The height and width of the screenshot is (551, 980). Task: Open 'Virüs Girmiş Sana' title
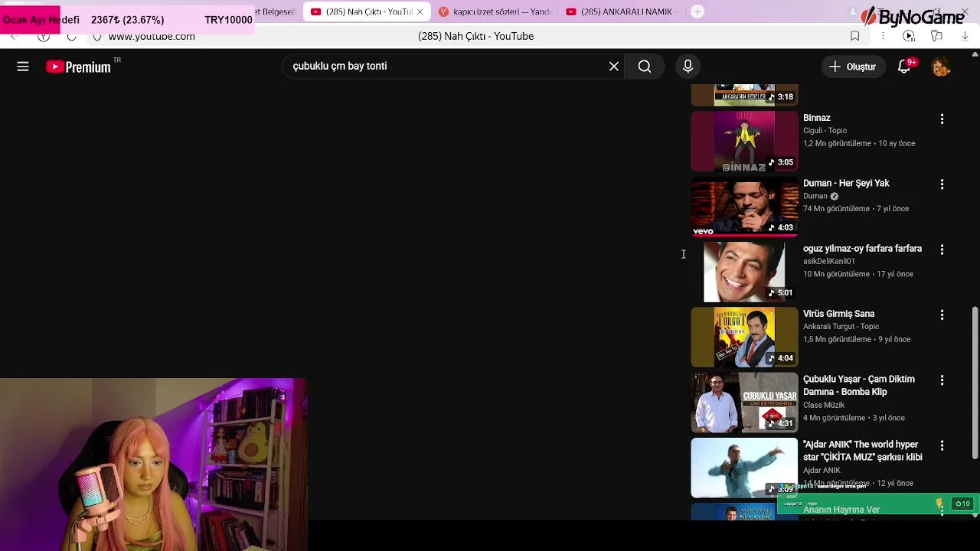[x=838, y=313]
